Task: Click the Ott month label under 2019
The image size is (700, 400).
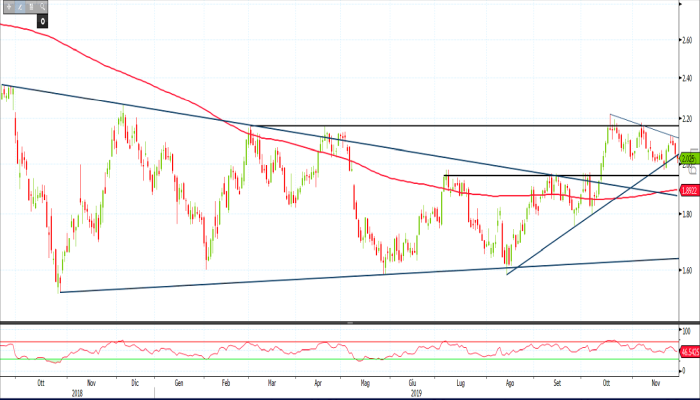Action: [x=607, y=383]
